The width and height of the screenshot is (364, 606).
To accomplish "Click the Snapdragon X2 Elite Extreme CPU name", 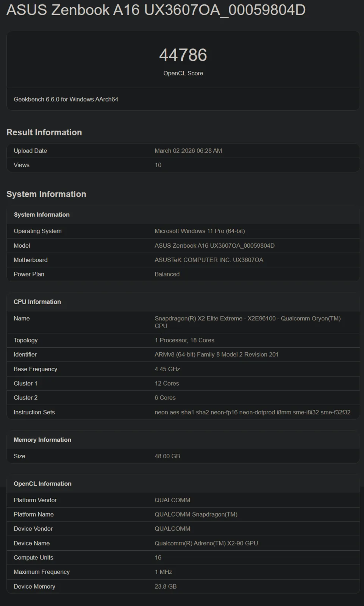I will tap(247, 319).
